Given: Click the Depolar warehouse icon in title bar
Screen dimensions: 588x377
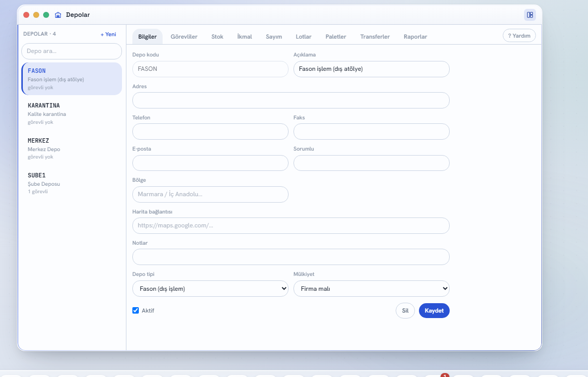Looking at the screenshot, I should [x=58, y=15].
